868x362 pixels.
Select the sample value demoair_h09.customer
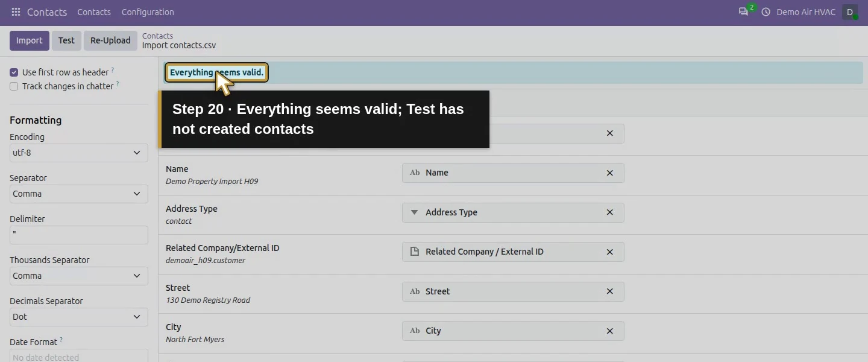pyautogui.click(x=206, y=261)
